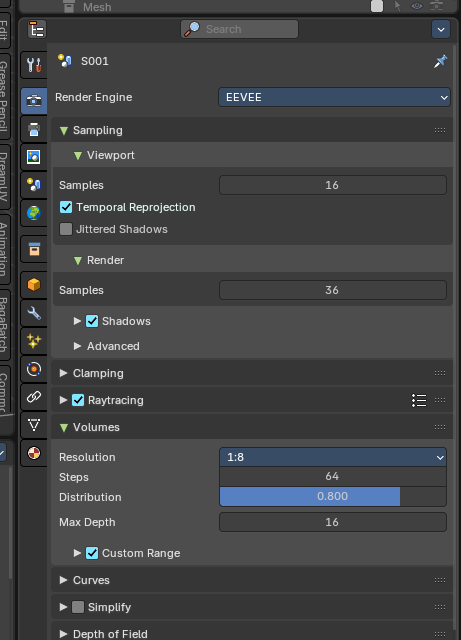461x640 pixels.
Task: Open the Object Constraints tab
Action: 34,397
